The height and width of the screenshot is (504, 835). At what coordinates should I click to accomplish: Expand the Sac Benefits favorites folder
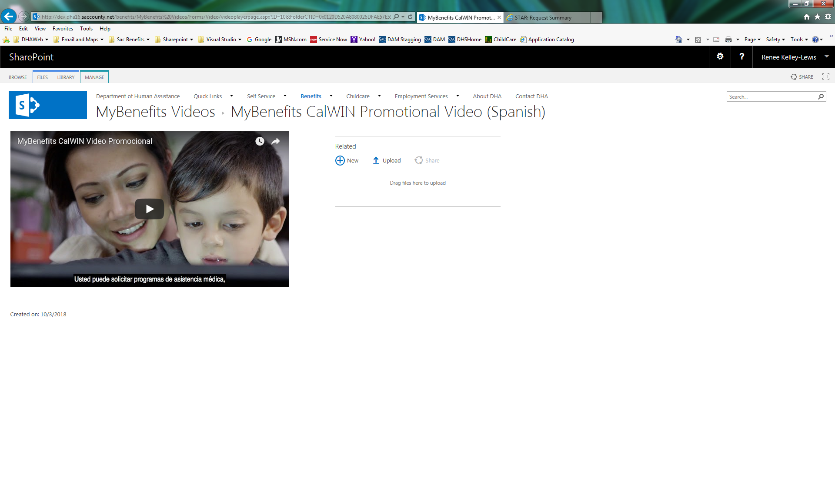point(129,40)
